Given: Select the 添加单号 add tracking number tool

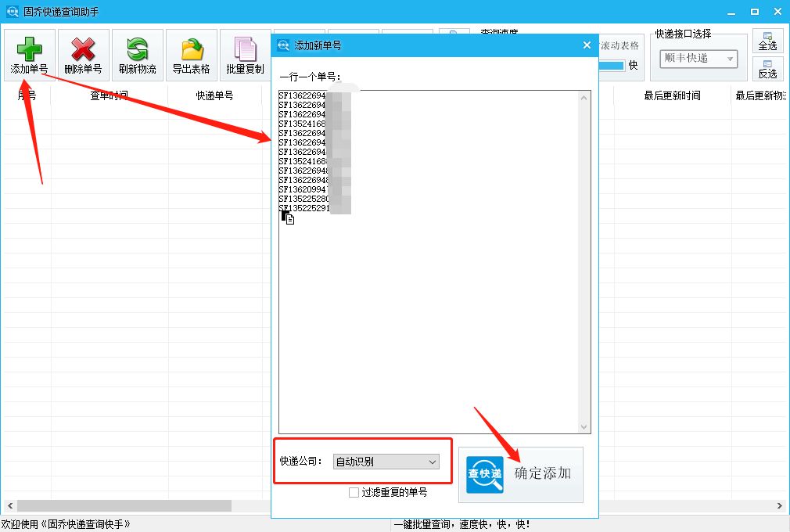Looking at the screenshot, I should [29, 53].
